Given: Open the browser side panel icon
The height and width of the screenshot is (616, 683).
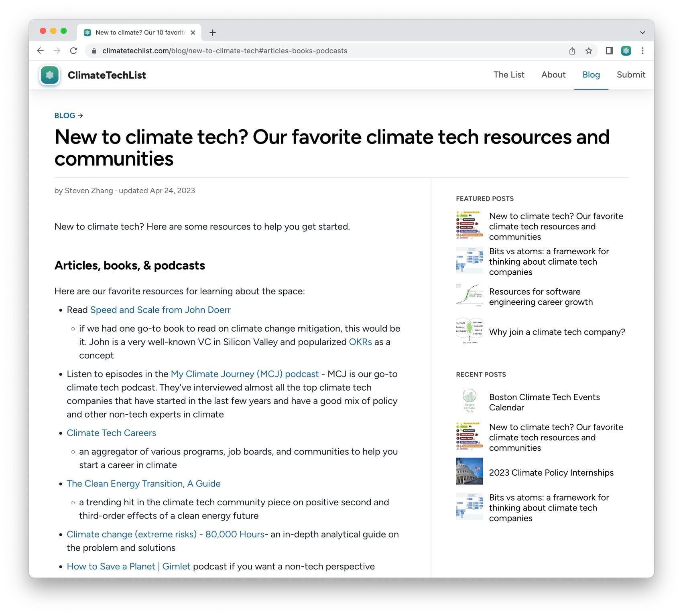Looking at the screenshot, I should (609, 51).
